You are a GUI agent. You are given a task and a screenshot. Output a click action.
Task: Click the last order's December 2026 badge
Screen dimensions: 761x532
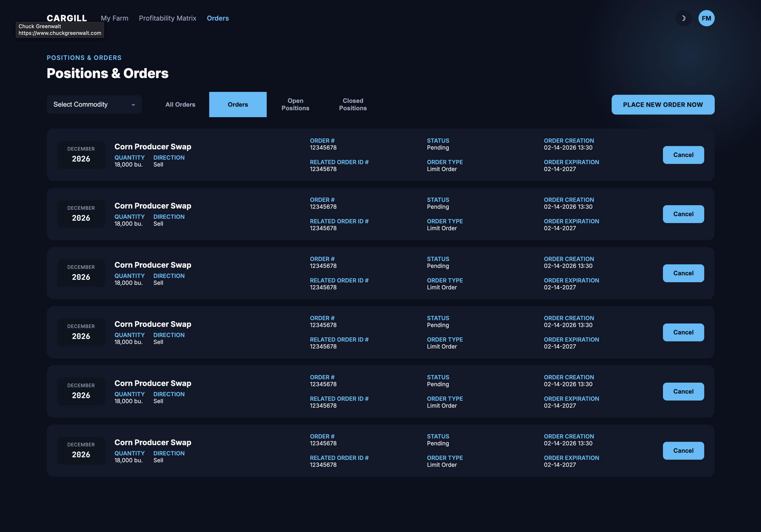81,451
